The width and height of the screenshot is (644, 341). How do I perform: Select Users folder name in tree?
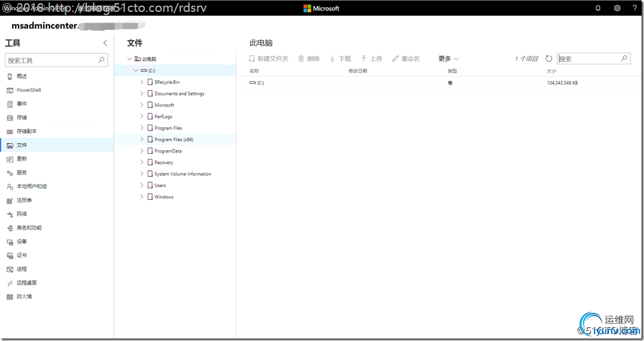pos(160,185)
